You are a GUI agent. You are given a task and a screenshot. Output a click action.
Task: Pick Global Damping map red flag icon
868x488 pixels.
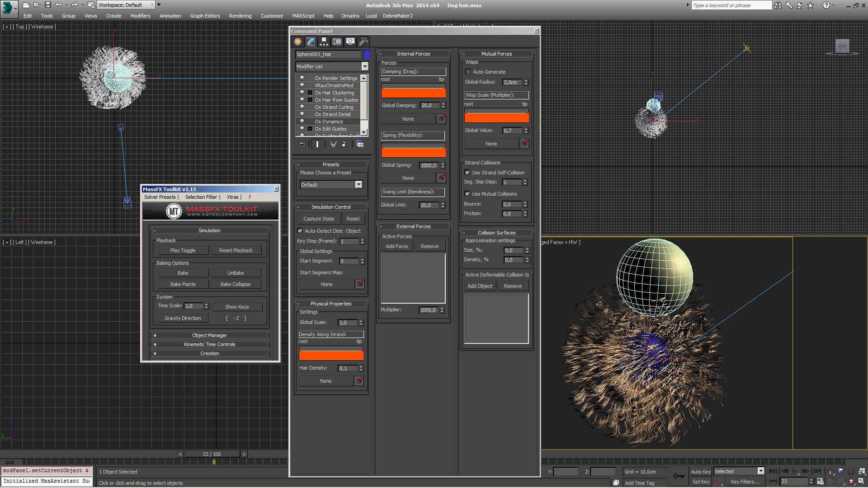[442, 119]
